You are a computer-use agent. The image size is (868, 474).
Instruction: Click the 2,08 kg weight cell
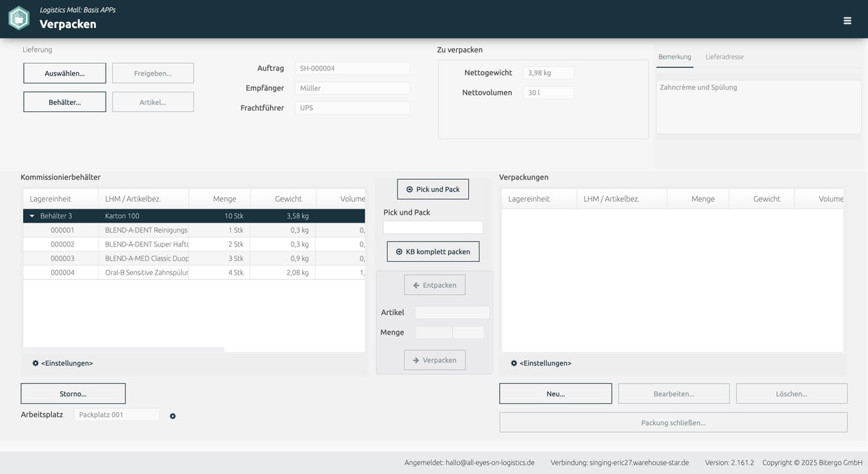[283, 272]
